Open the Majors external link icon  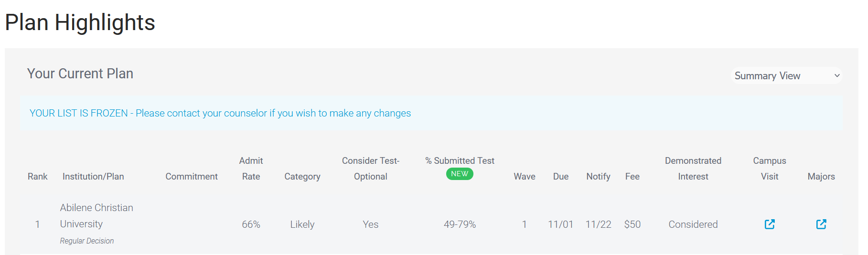(821, 224)
